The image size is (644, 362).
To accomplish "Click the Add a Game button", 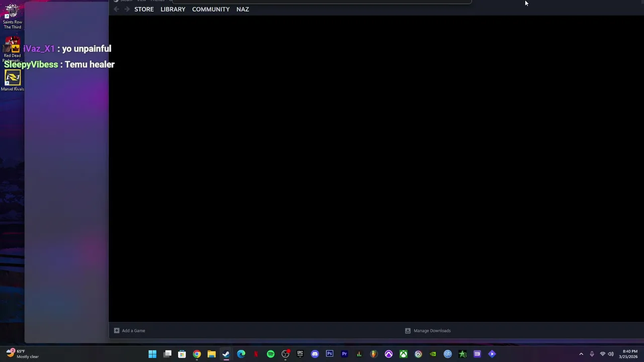I will [x=129, y=330].
